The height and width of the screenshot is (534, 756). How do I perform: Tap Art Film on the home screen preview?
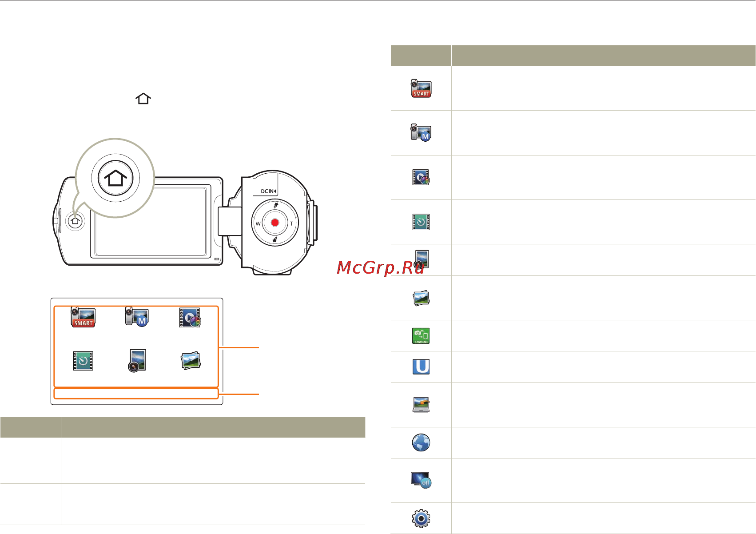click(190, 318)
